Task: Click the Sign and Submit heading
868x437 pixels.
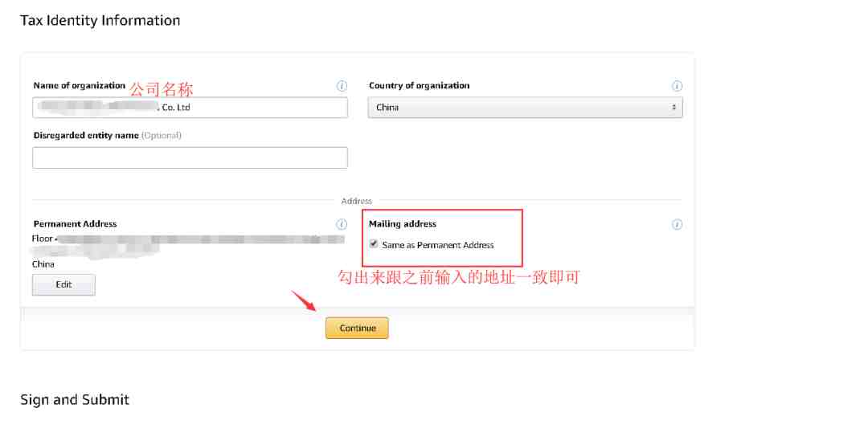Action: pyautogui.click(x=75, y=399)
